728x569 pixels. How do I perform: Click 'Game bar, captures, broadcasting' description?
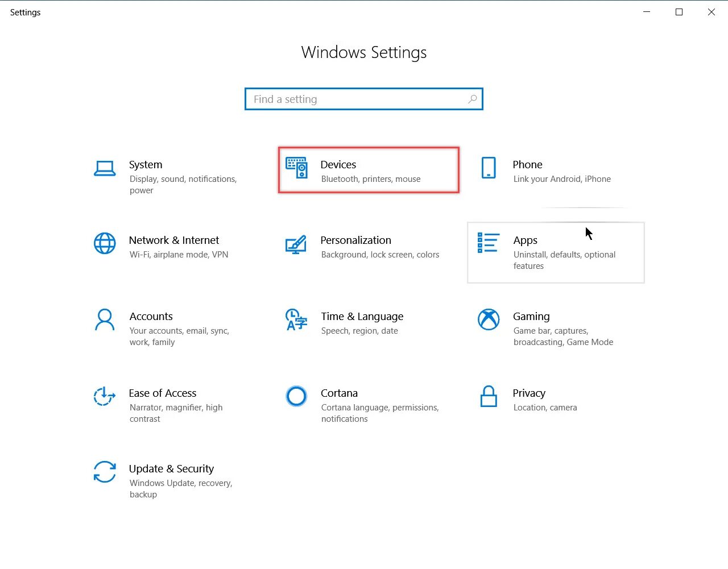(564, 337)
